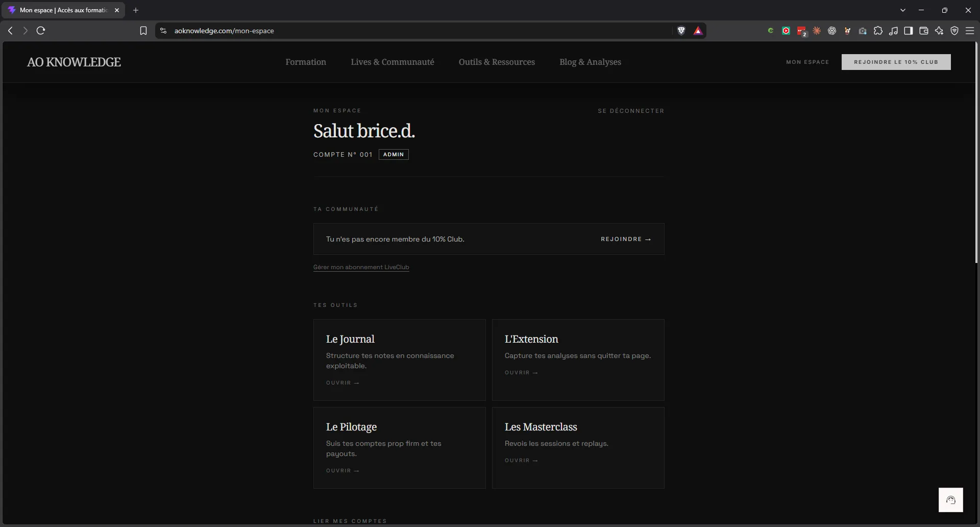
Task: Reload the page
Action: pyautogui.click(x=41, y=31)
